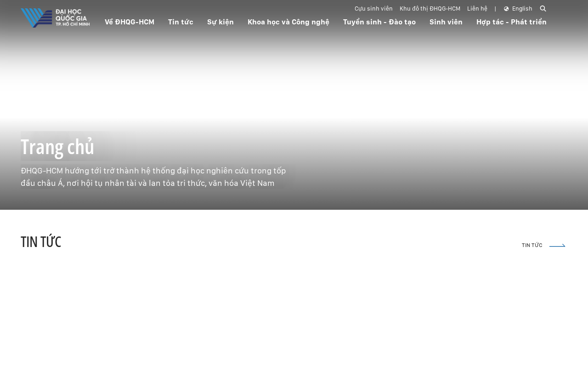
Task: Click the search magnifier icon
Action: coord(543,9)
